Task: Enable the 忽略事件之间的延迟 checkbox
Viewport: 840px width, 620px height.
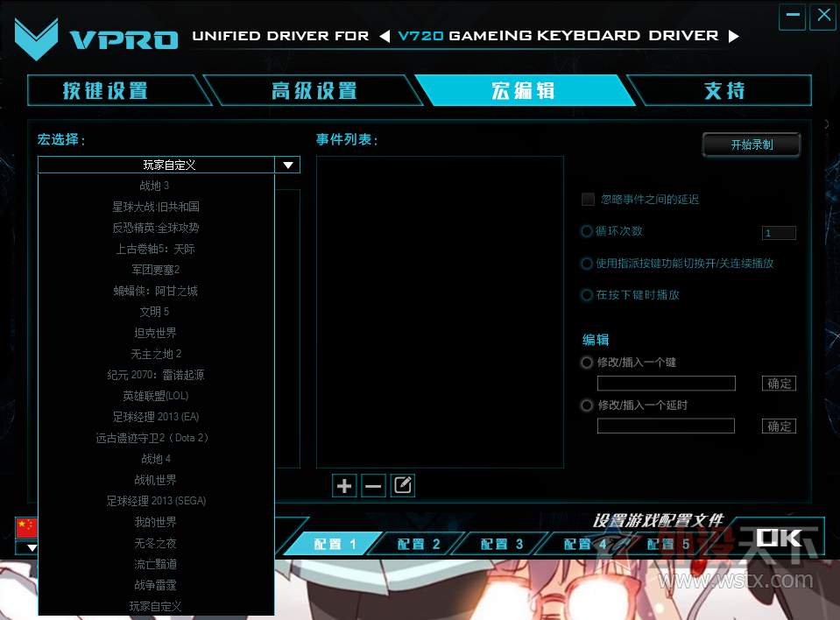Action: coord(588,199)
